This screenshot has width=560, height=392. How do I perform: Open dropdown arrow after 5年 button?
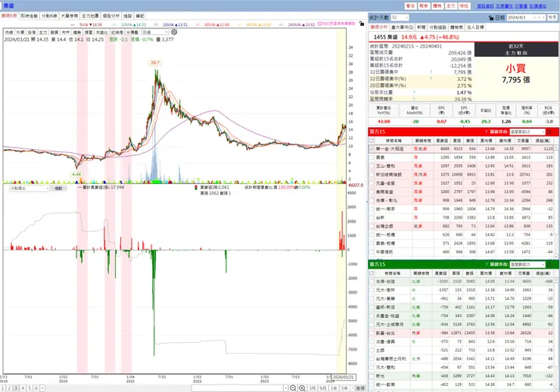pos(352,388)
